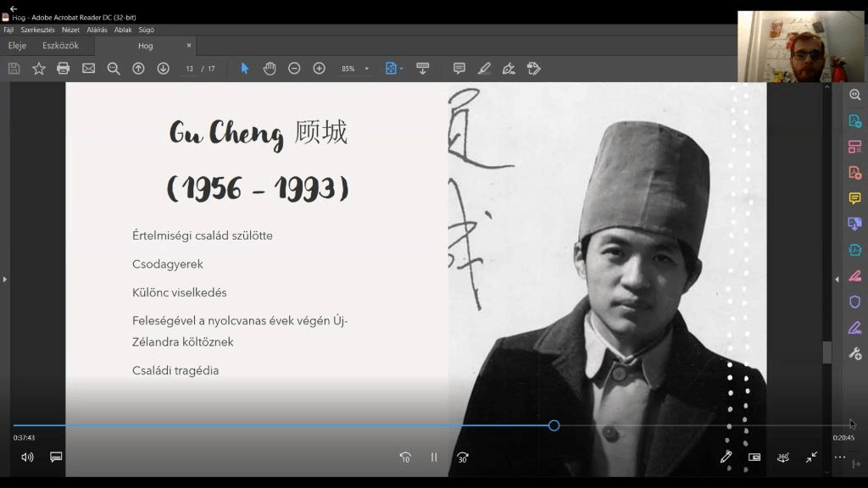Viewport: 868px width, 488px height.
Task: Zoom in with the plus circle icon
Action: [320, 69]
